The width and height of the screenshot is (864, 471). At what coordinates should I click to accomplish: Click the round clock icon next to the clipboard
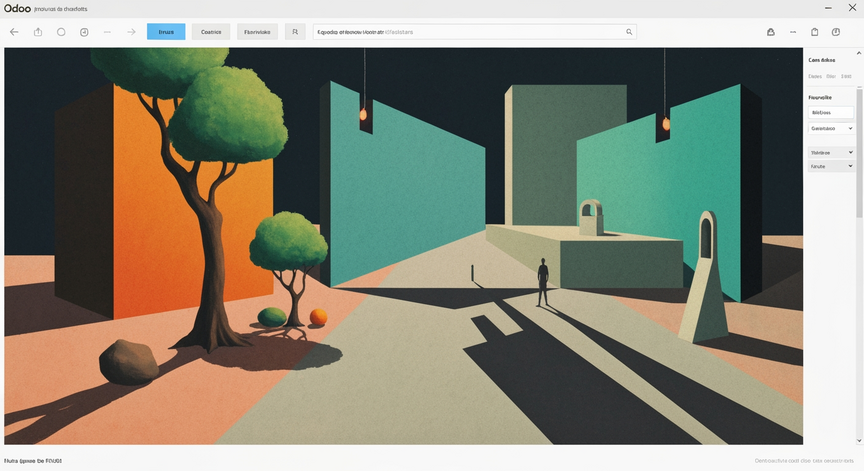(836, 32)
